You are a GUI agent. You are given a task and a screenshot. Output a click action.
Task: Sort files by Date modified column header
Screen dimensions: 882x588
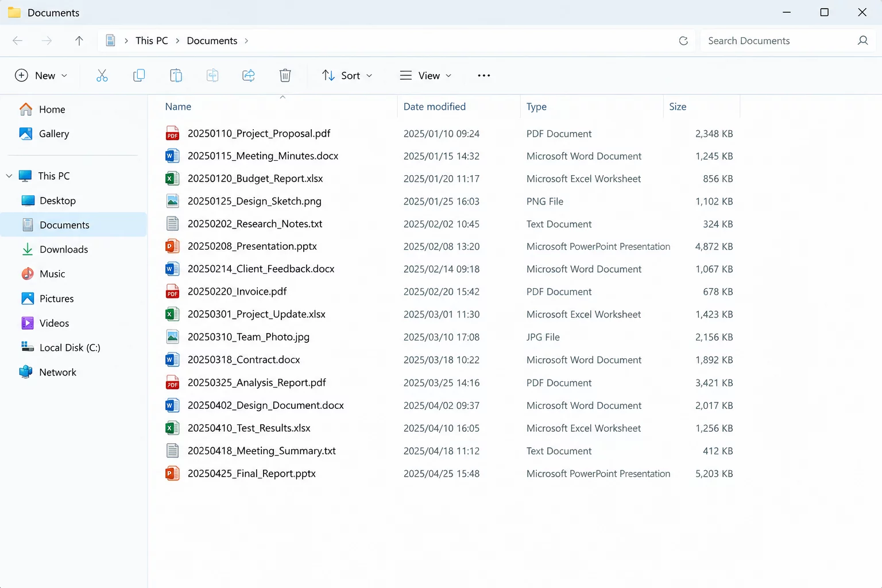(435, 107)
